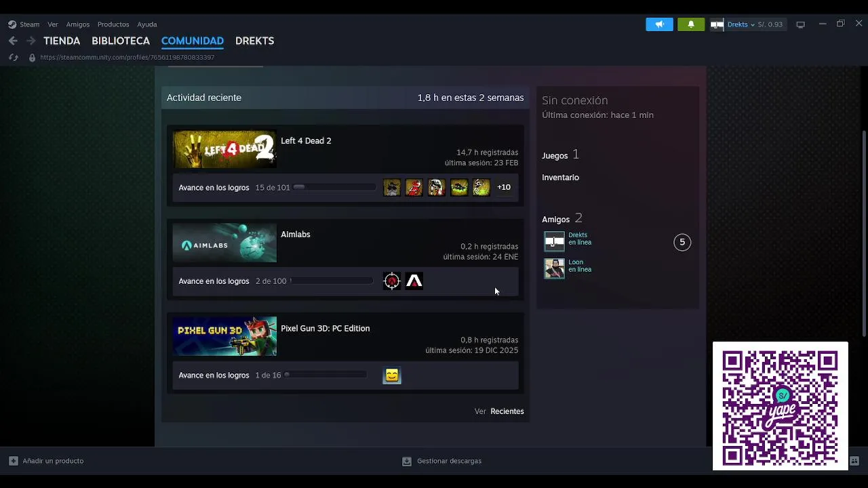Open the Left 4 Dead 2 title link
The width and height of the screenshot is (868, 488).
coord(306,141)
